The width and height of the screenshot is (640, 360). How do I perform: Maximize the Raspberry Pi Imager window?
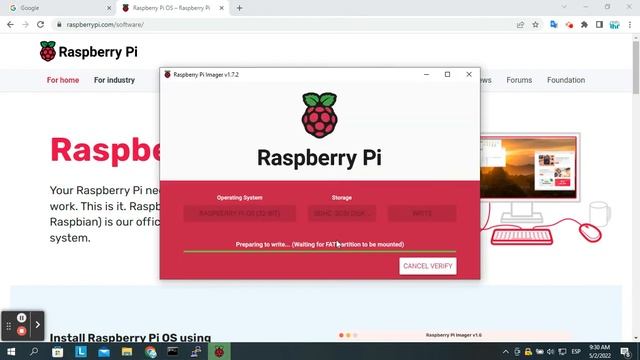pos(447,75)
